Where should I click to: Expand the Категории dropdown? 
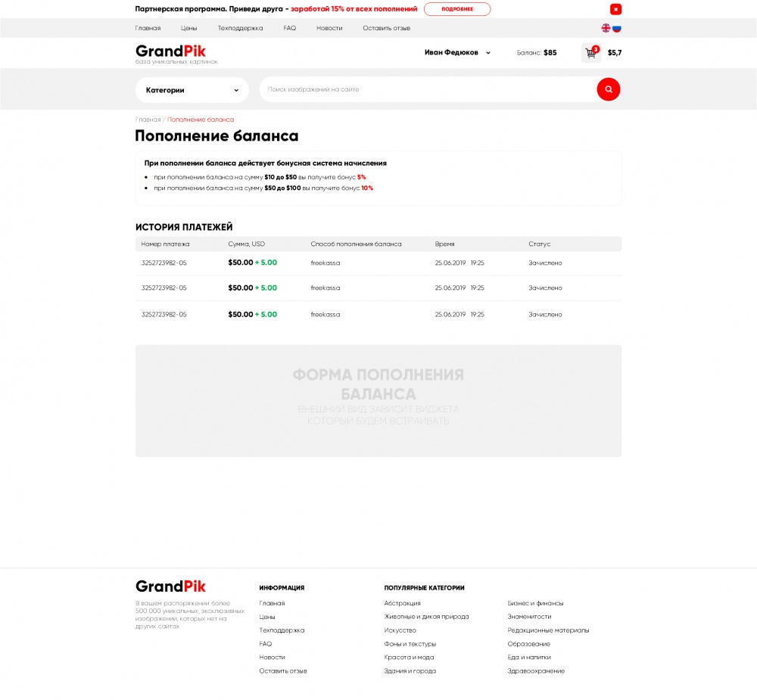tap(192, 90)
